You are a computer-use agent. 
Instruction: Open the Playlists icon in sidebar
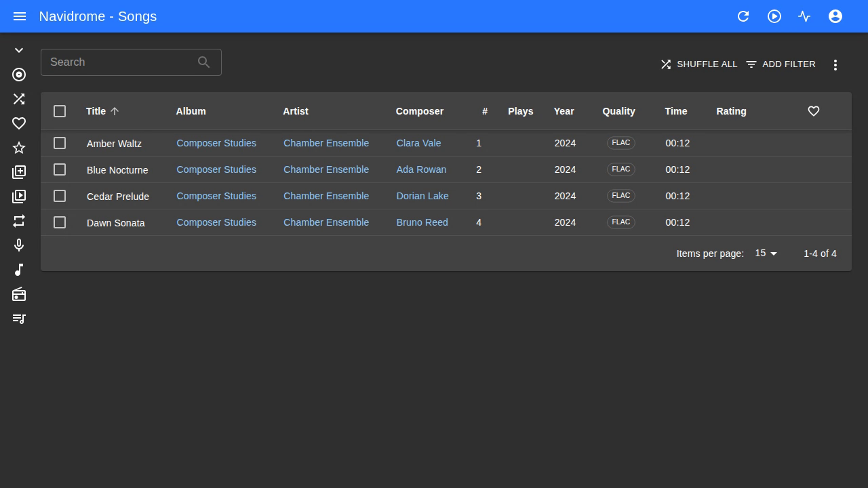(19, 319)
